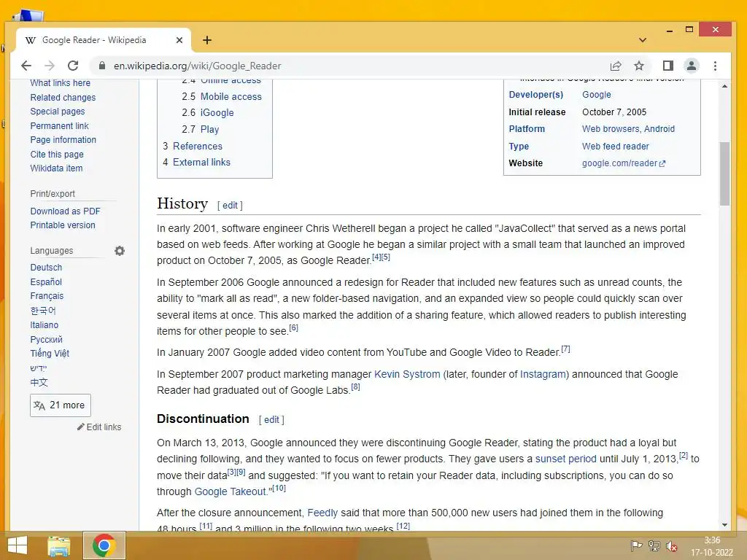Expand 21 more languages button
The height and width of the screenshot is (560, 747).
[x=60, y=405]
